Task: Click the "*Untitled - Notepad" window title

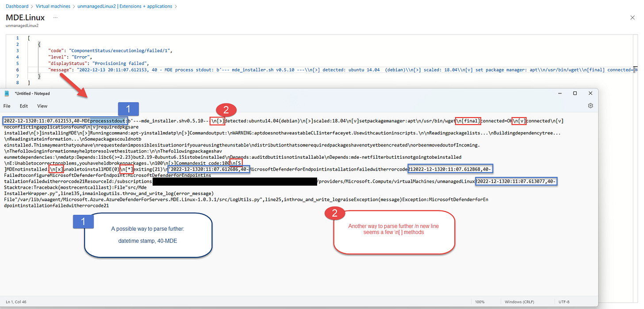Action: (x=31, y=94)
